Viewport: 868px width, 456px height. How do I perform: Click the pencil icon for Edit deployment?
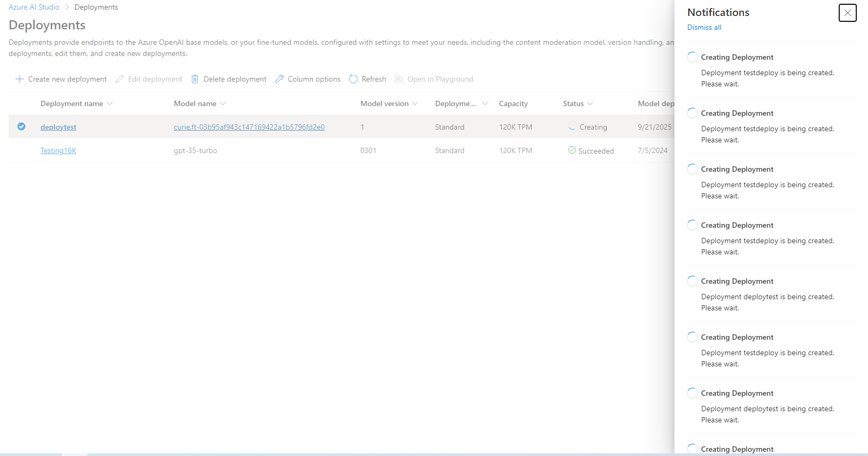coord(119,79)
